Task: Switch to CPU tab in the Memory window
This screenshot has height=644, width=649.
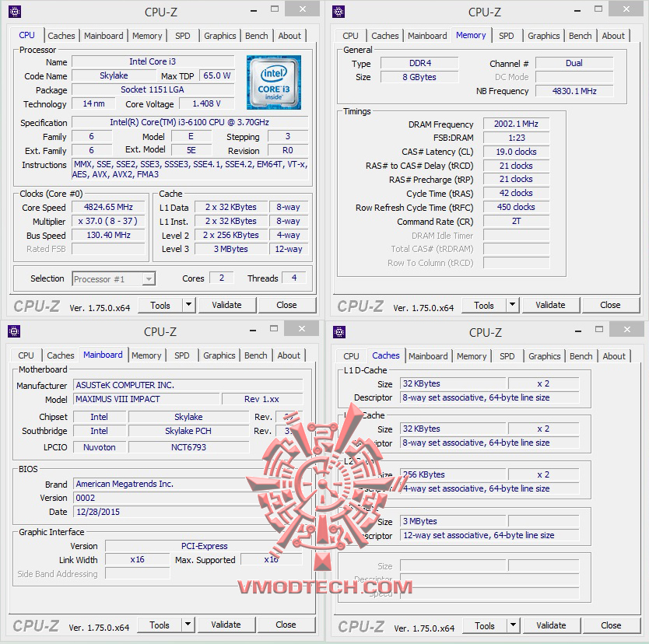Action: [351, 36]
